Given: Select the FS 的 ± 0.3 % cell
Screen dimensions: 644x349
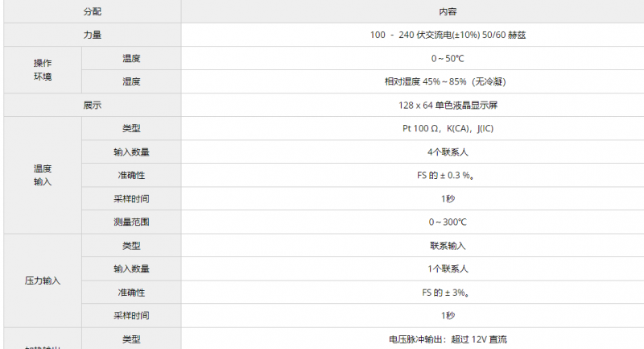Looking at the screenshot, I should pos(448,176).
